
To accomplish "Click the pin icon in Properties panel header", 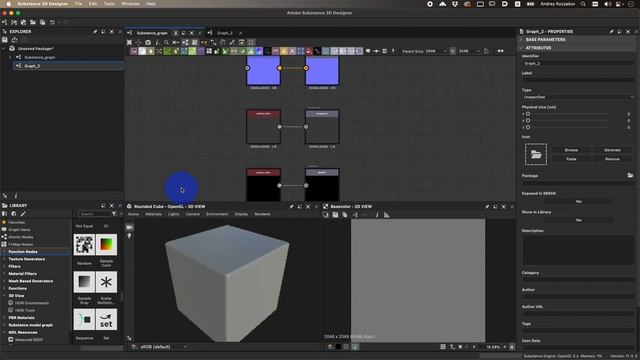I will click(x=611, y=31).
